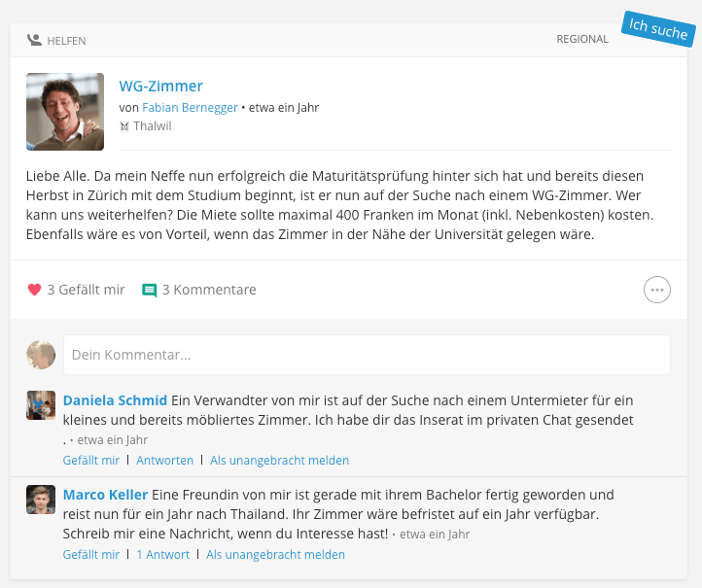Viewport: 702px width, 588px height.
Task: Toggle the 3 Gefällt mir like count
Action: point(86,290)
